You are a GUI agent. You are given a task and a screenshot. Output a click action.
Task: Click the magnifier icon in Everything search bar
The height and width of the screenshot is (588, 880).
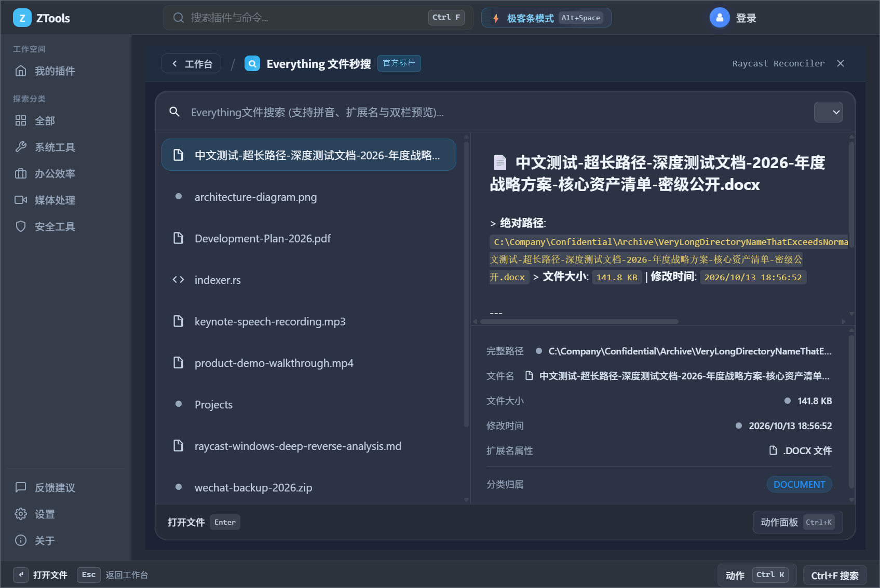coord(174,112)
